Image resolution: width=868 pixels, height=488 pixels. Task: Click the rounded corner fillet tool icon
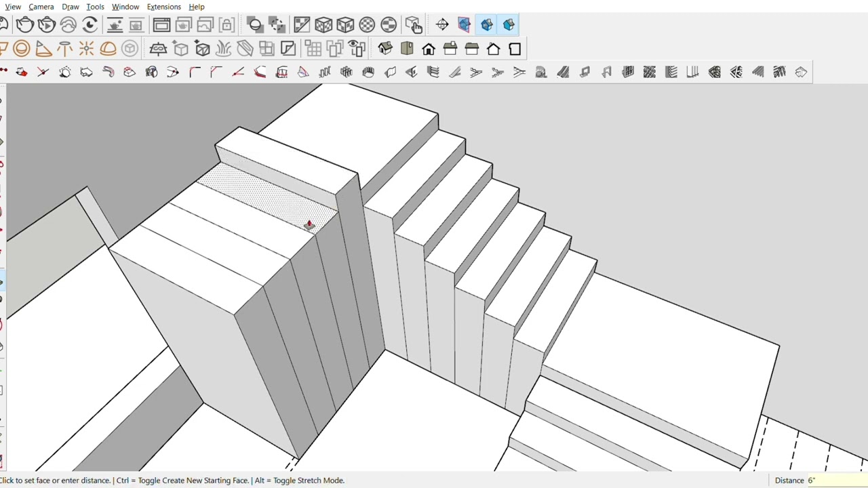(195, 73)
